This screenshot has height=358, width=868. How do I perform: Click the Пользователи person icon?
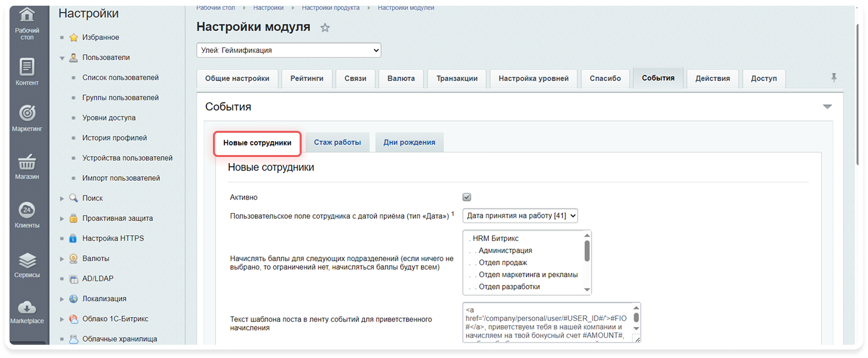pyautogui.click(x=74, y=57)
